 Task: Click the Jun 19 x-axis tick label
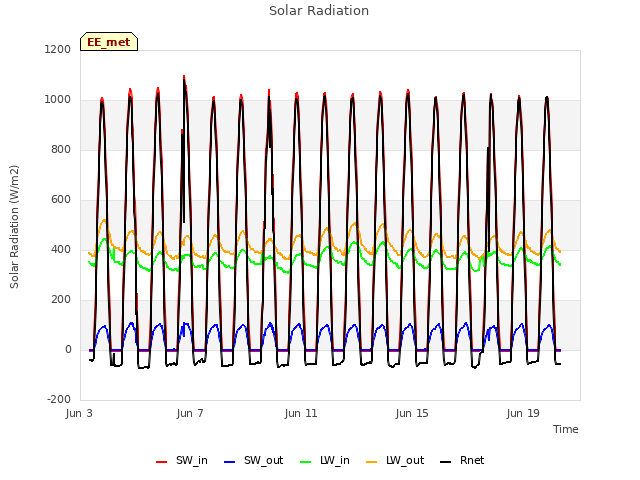[523, 413]
